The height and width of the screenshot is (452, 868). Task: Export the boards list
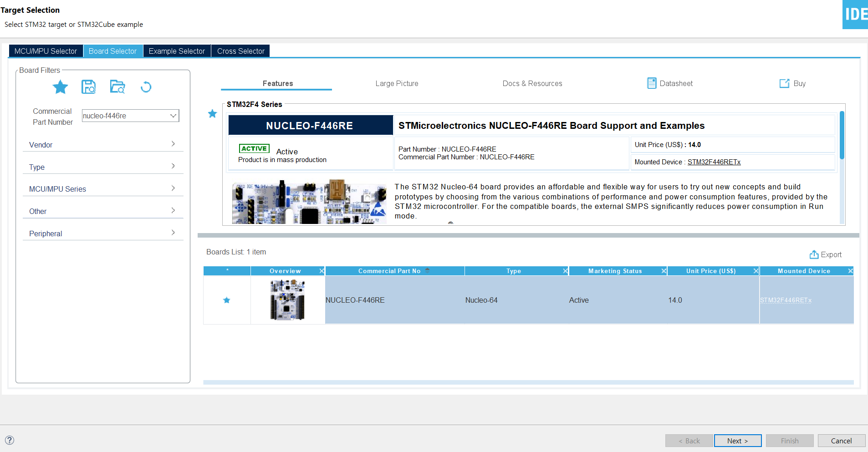click(x=825, y=254)
